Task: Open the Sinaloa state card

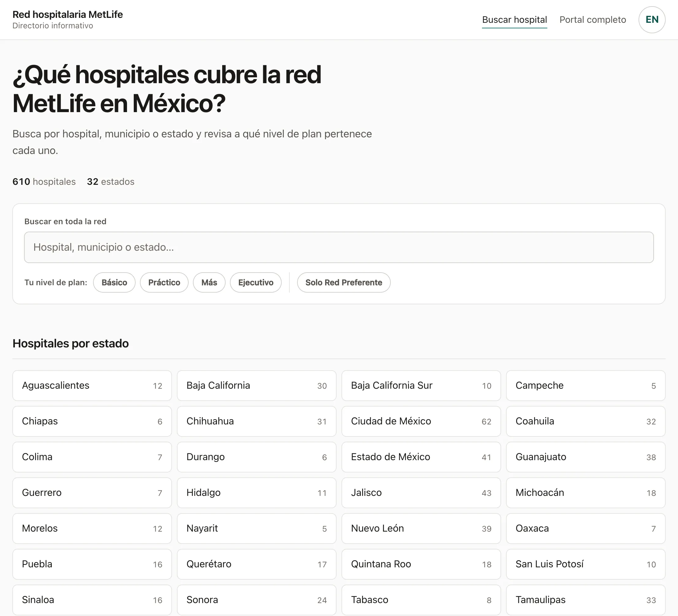Action: click(x=92, y=600)
